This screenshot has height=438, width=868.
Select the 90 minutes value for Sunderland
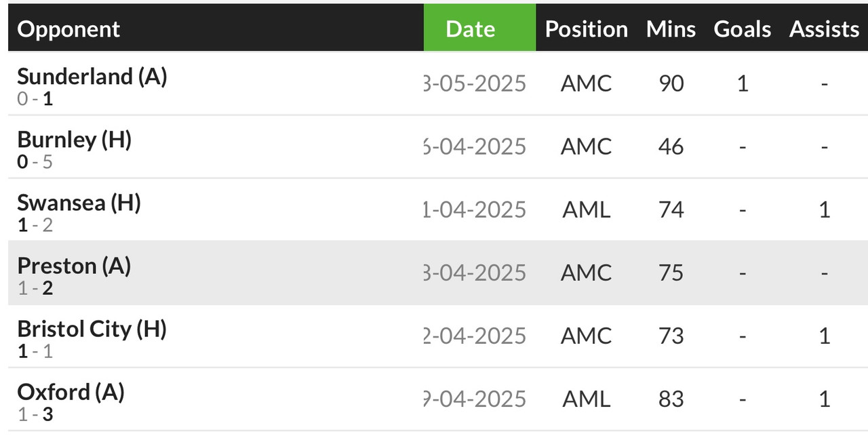pos(671,83)
